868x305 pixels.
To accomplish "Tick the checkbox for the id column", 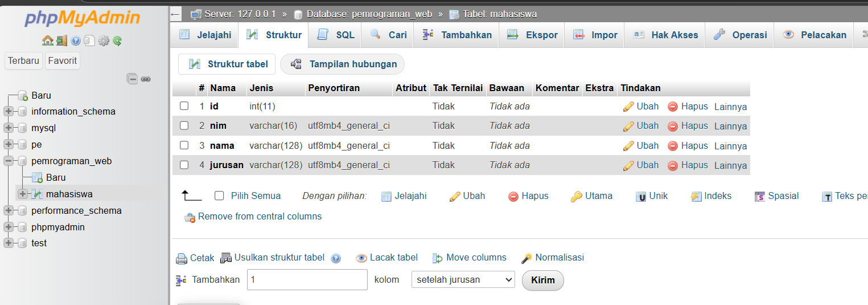I will [184, 106].
